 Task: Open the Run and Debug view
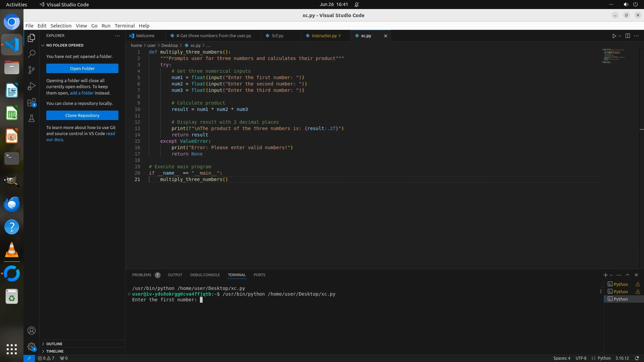pyautogui.click(x=32, y=86)
